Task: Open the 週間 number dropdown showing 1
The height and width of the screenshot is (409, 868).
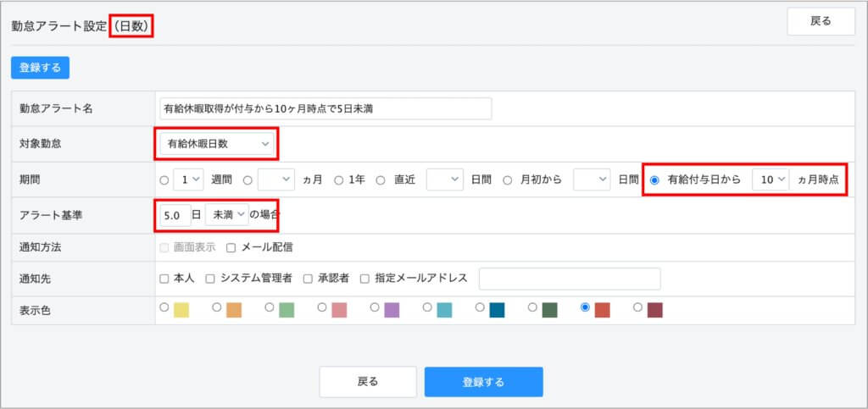Action: pos(188,180)
